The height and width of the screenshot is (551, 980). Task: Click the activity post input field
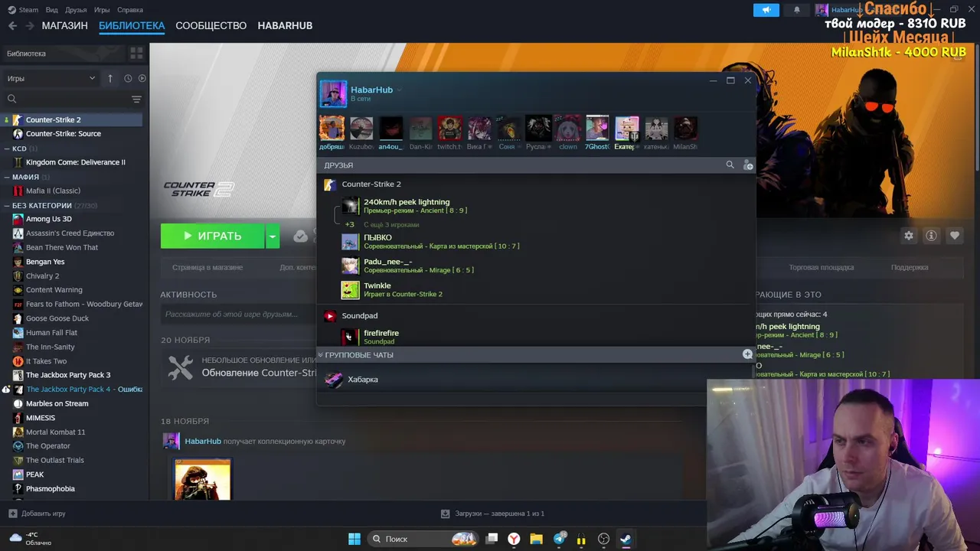(x=239, y=314)
